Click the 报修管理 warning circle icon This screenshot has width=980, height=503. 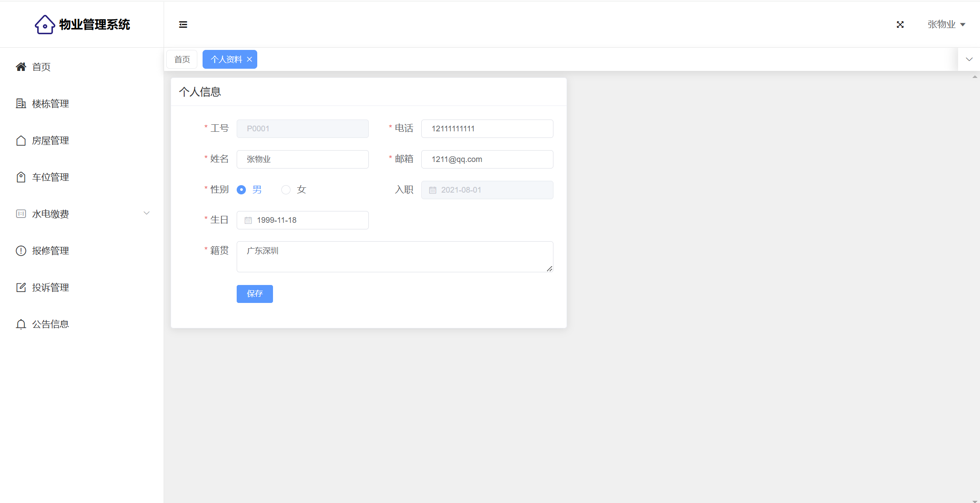coord(21,251)
